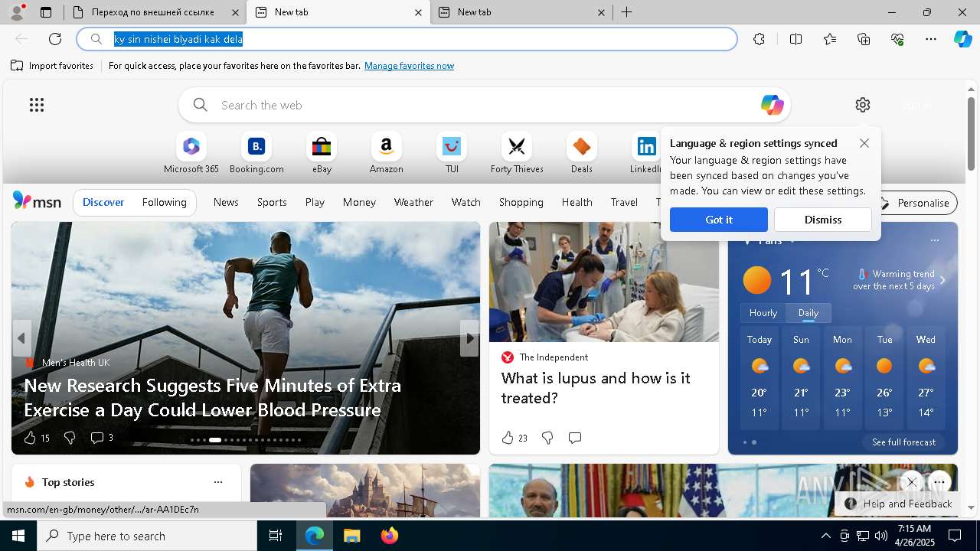The image size is (980, 551).
Task: Open the TUI shortcut
Action: (452, 153)
